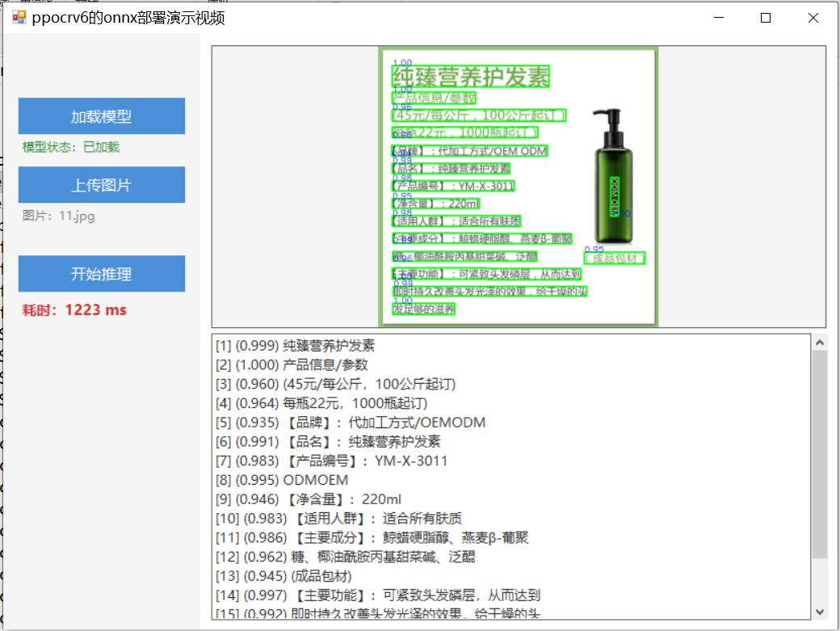
Task: Maximize the ppocrv6 demo window
Action: click(x=766, y=18)
